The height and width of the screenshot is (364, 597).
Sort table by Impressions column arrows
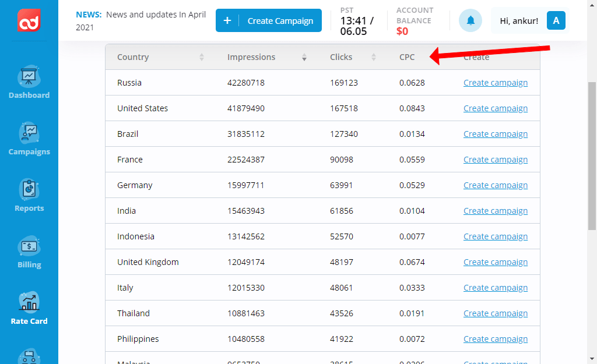click(x=304, y=57)
